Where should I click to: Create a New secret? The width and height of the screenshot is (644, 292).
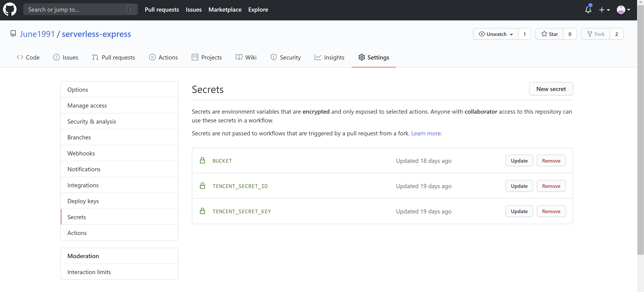(x=551, y=89)
